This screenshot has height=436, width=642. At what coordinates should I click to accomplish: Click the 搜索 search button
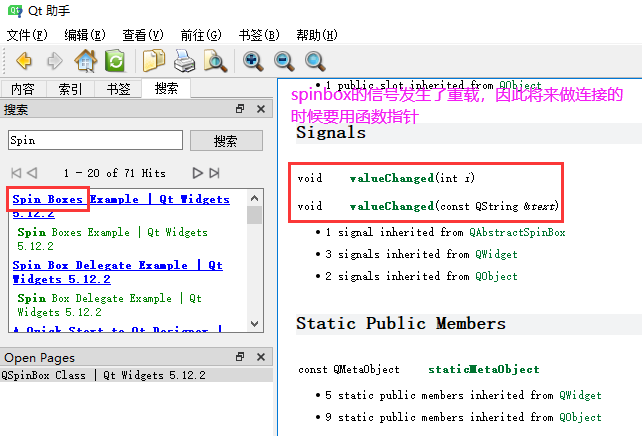(x=226, y=141)
